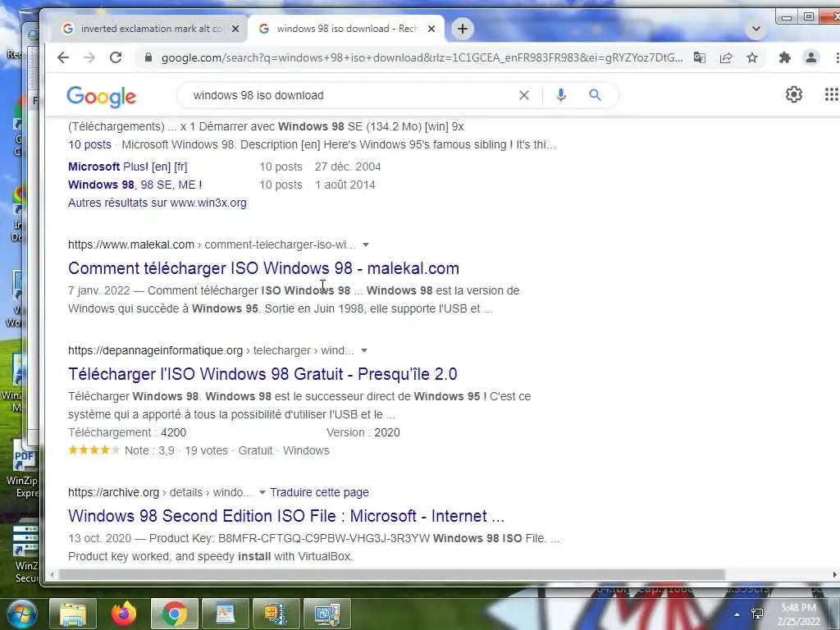The image size is (840, 630).
Task: Click 'Traduire cette page' link
Action: coord(319,492)
